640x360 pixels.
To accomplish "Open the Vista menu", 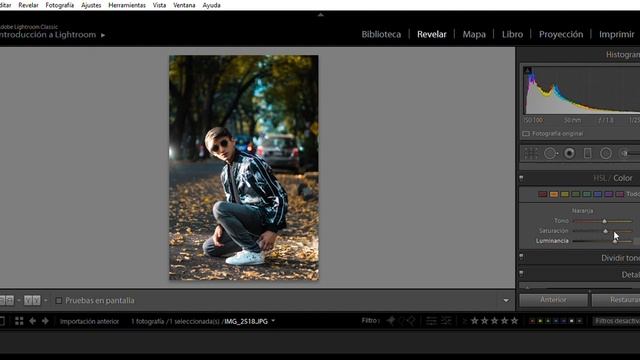I will click(159, 5).
